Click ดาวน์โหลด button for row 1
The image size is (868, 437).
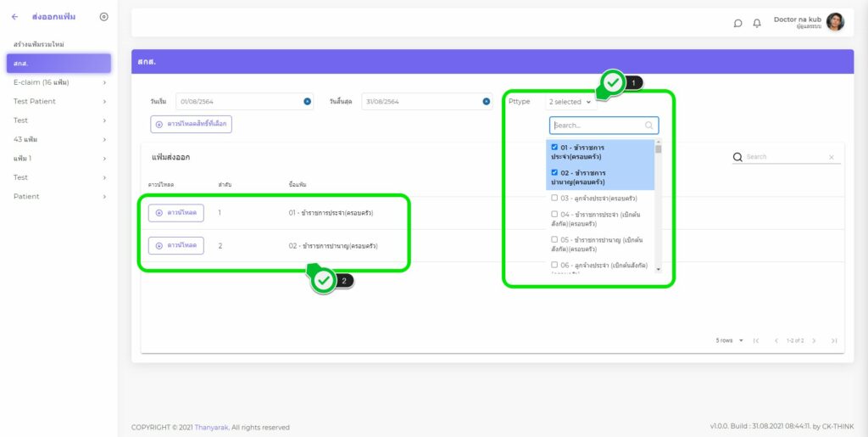pos(175,212)
